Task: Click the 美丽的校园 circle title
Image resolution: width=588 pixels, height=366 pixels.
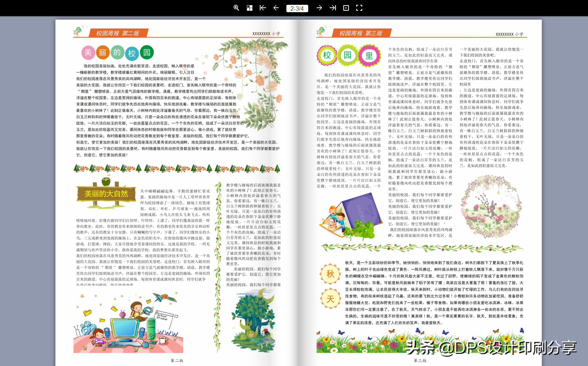Action: tap(118, 52)
